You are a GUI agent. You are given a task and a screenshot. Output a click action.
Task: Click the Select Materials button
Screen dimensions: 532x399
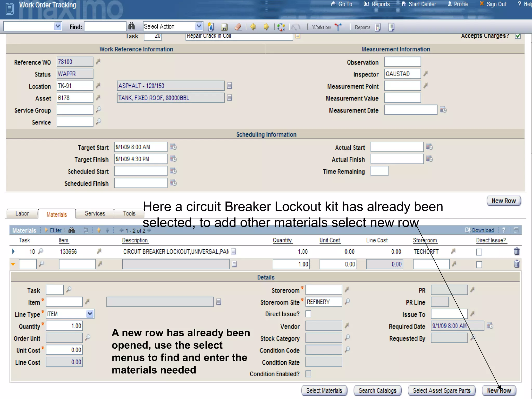pos(324,390)
